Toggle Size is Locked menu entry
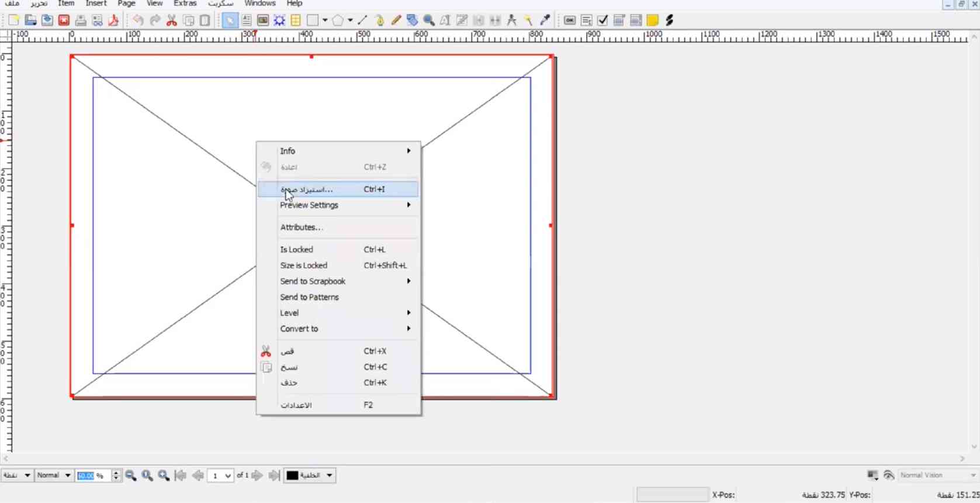Screen dimensions: 980x503 (338, 266)
